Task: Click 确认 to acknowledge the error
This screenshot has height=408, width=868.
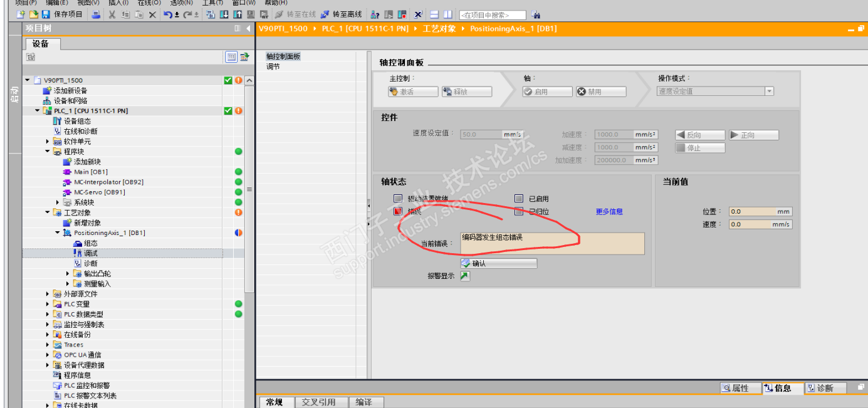Action: point(498,263)
